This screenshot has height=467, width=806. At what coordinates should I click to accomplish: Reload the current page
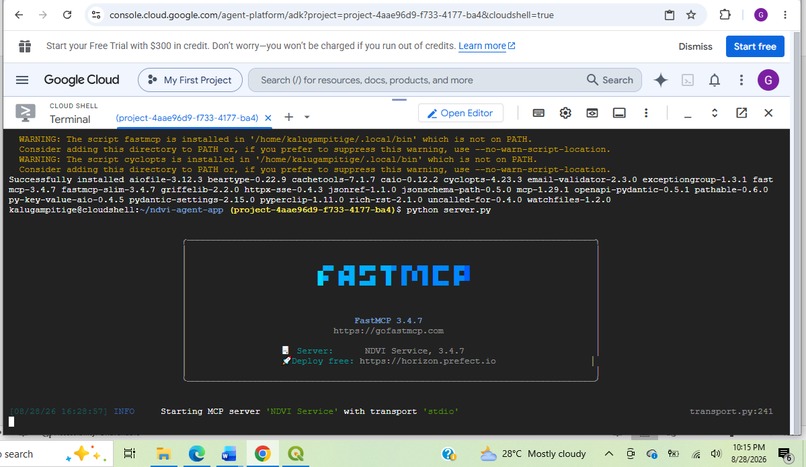click(67, 15)
